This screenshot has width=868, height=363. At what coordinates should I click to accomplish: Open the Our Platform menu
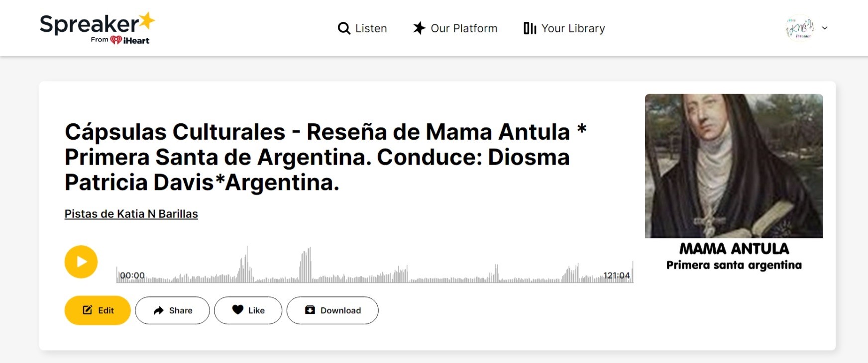click(x=455, y=28)
